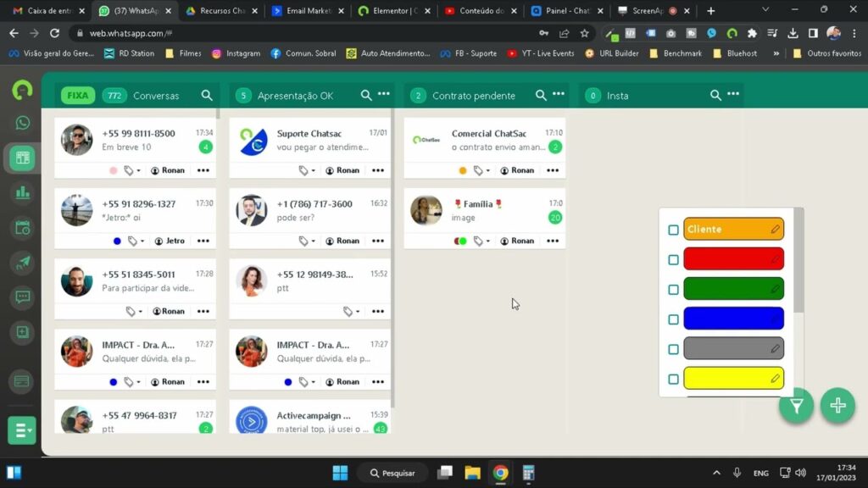
Task: Edit the Cliente label with pencil icon
Action: pyautogui.click(x=775, y=229)
